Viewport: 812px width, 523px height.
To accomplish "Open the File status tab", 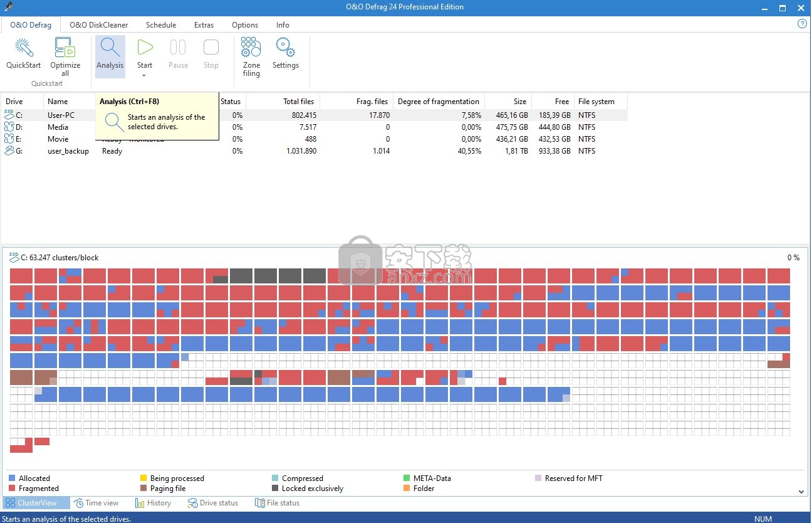I will [x=278, y=503].
